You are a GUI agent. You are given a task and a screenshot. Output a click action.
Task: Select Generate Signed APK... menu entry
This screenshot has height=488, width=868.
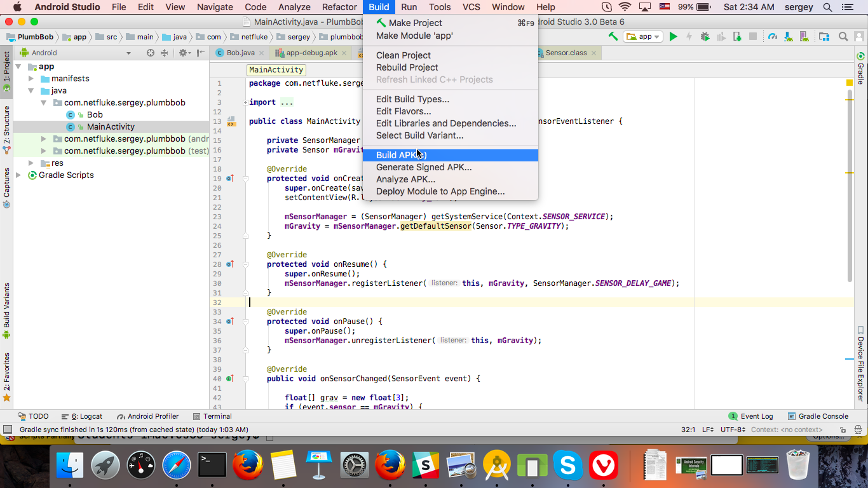tap(451, 167)
